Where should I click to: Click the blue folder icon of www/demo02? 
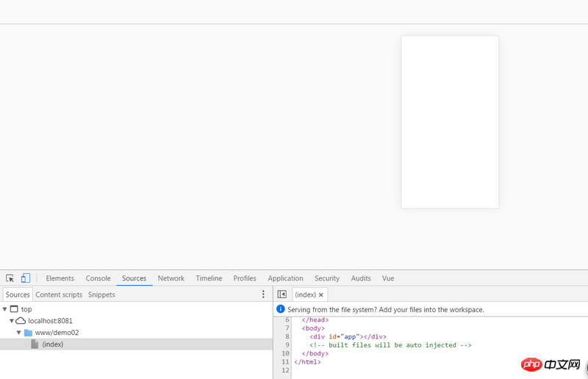[28, 333]
